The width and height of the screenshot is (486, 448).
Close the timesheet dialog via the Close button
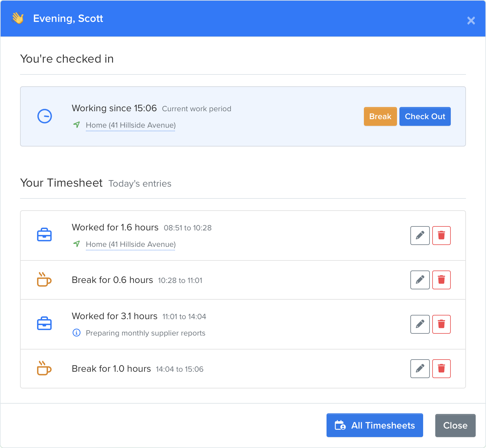point(455,425)
